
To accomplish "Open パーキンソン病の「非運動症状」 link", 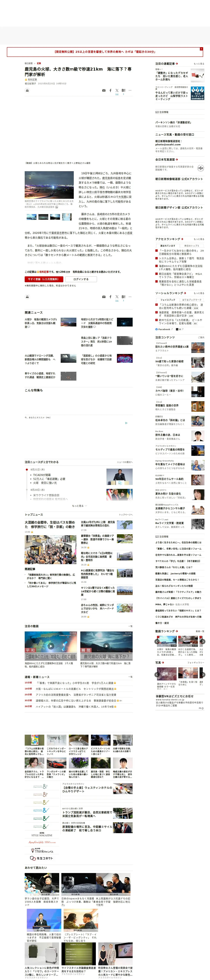I will pos(173,122).
